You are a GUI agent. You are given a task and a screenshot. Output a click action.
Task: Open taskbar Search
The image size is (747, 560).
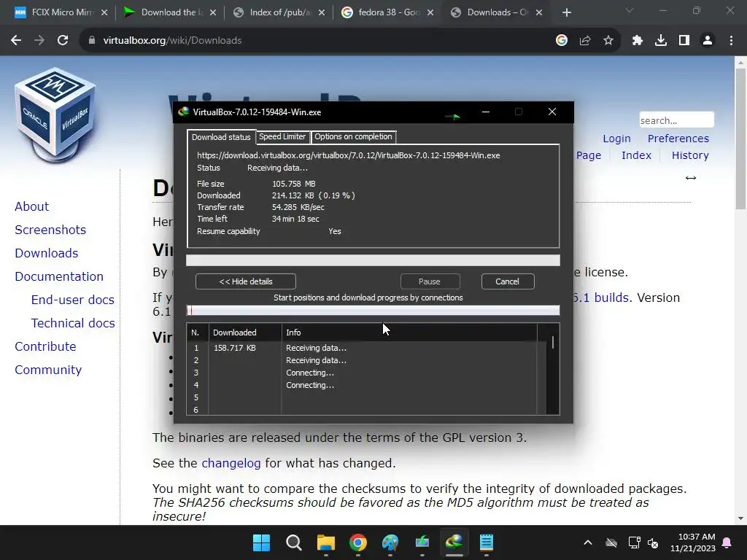[x=293, y=542]
